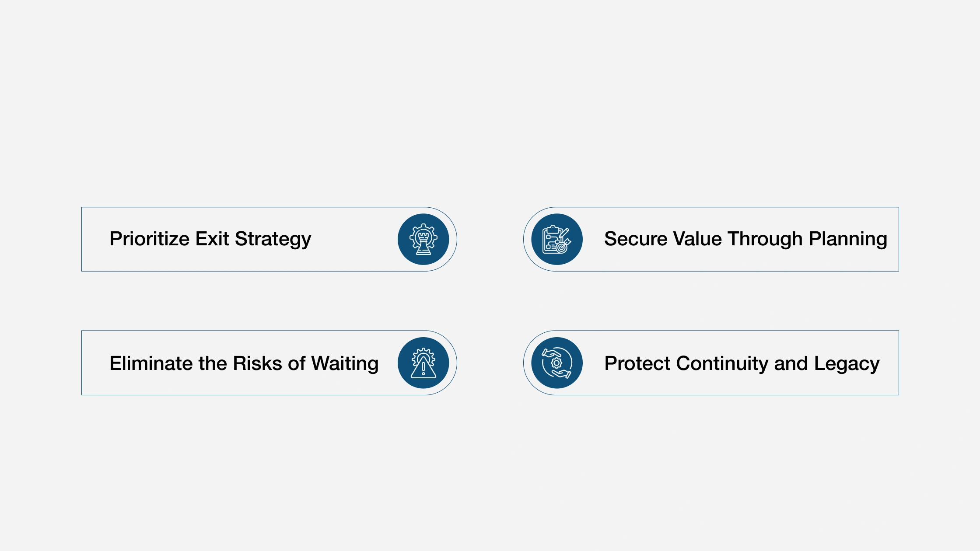Click the word "Planning" in the top-right card
This screenshot has height=551, width=980.
click(x=848, y=239)
